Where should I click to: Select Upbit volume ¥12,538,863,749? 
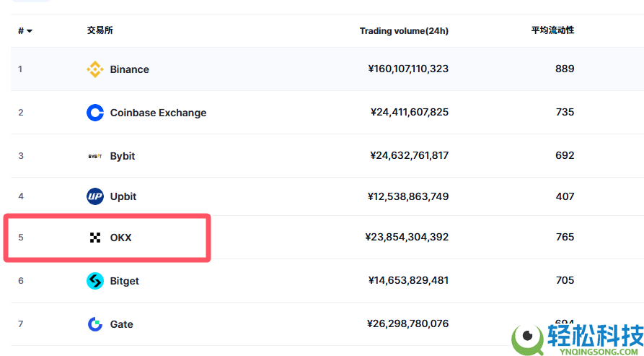[408, 196]
